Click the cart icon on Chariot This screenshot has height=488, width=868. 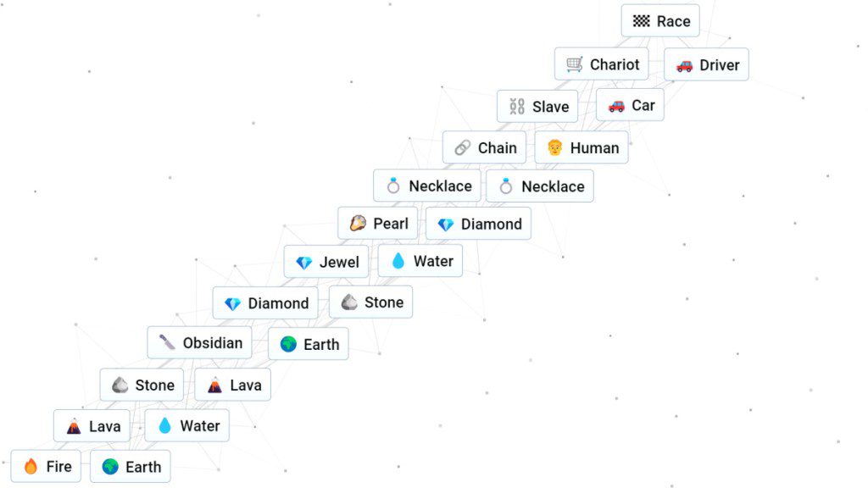click(575, 64)
